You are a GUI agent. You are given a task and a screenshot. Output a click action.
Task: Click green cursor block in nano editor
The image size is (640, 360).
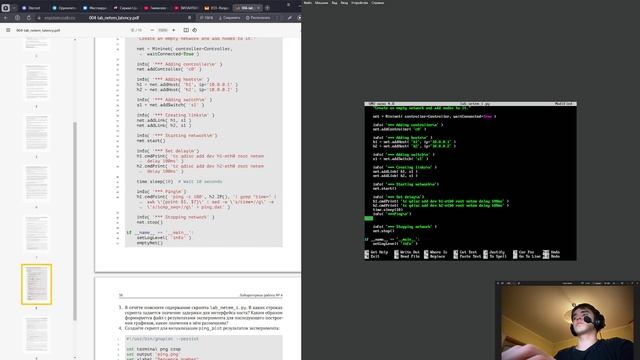[369, 218]
